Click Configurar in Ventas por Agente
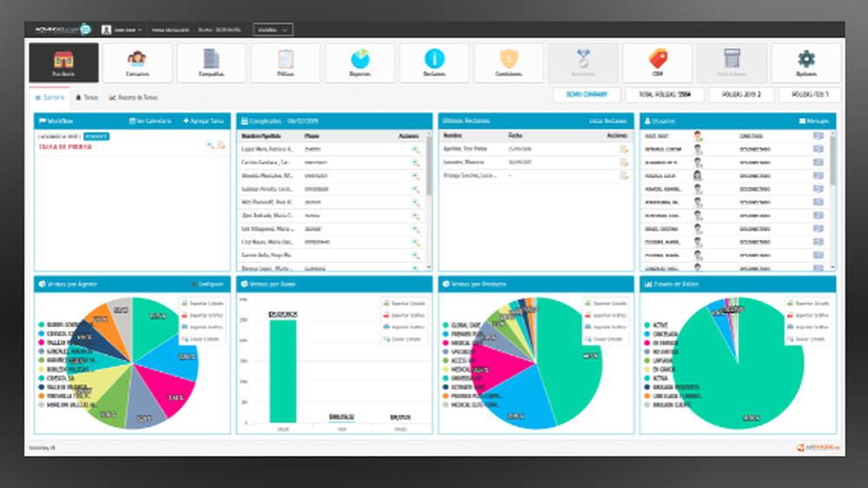Image resolution: width=868 pixels, height=488 pixels. (207, 284)
